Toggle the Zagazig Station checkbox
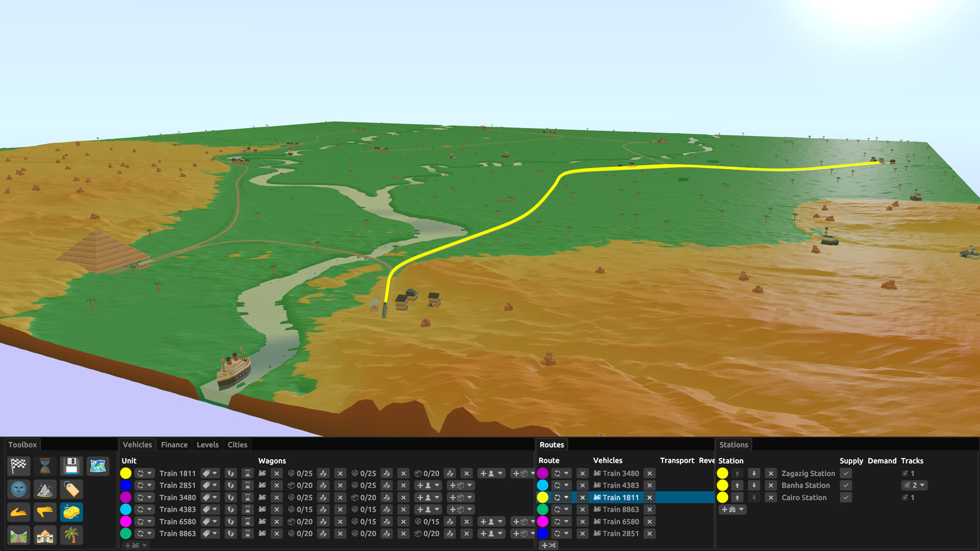This screenshot has height=551, width=980. coord(846,473)
